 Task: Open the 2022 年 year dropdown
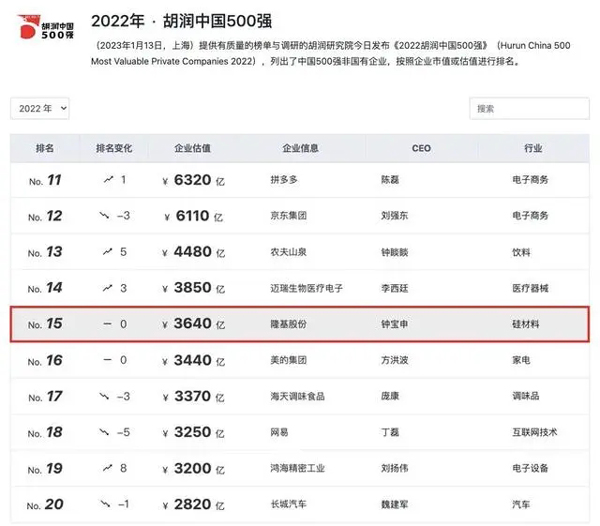pyautogui.click(x=40, y=109)
